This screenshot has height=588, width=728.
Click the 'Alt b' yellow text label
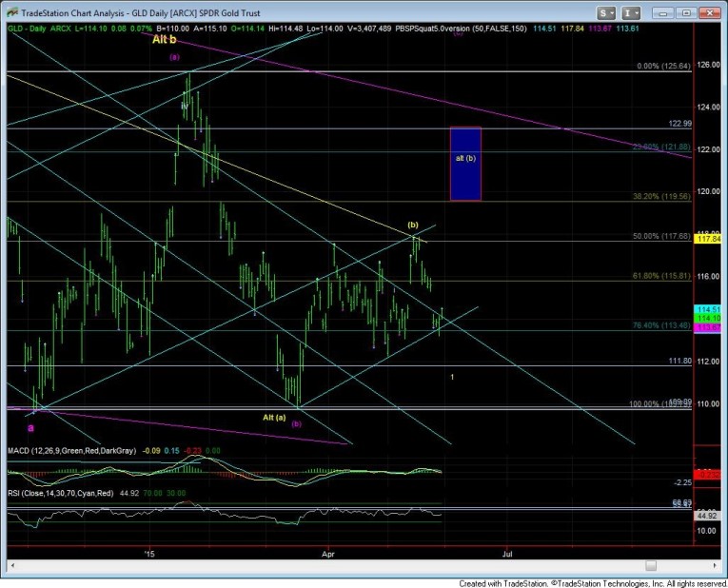tap(164, 40)
